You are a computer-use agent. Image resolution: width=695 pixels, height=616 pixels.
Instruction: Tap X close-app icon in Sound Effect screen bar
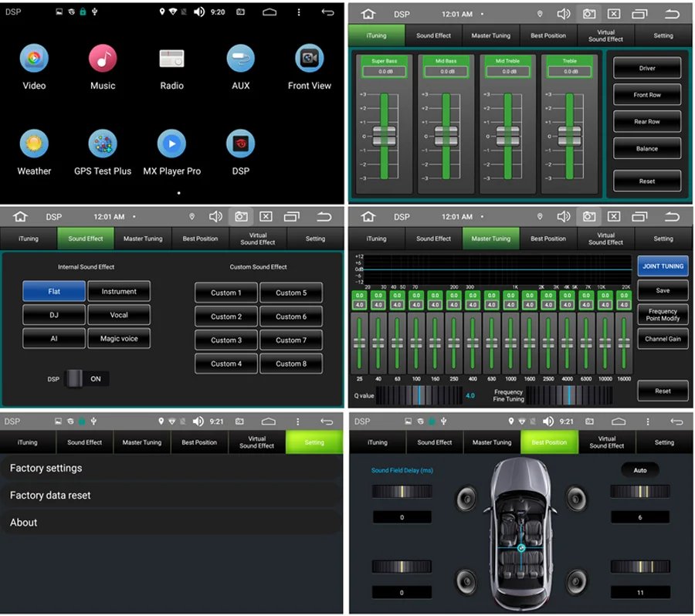click(266, 217)
